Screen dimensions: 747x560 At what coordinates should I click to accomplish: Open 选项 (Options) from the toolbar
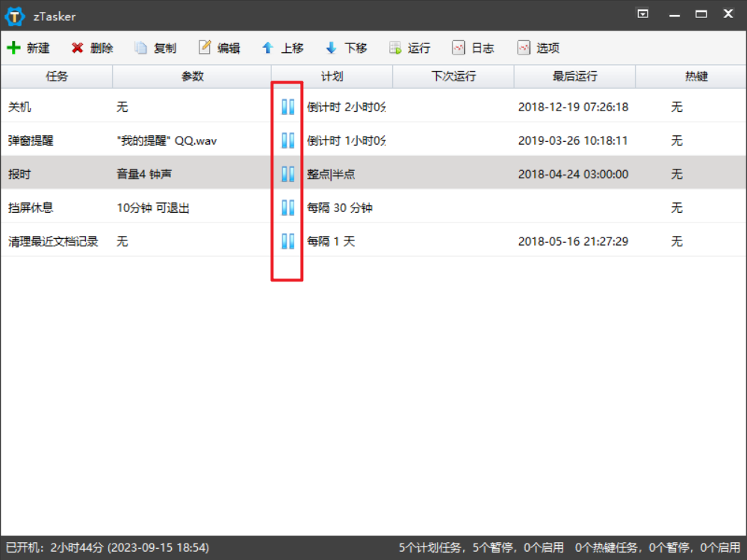pos(524,48)
